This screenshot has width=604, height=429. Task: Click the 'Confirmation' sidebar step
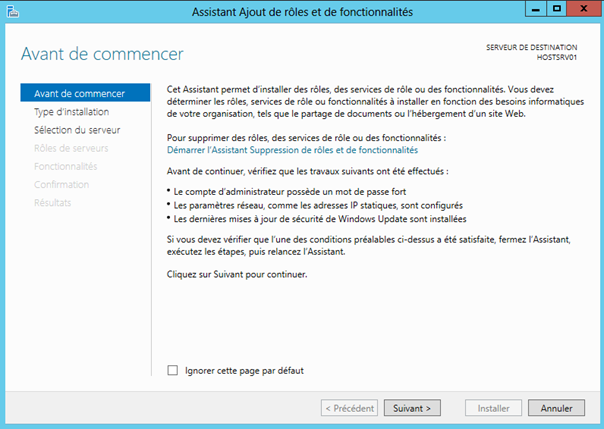61,184
